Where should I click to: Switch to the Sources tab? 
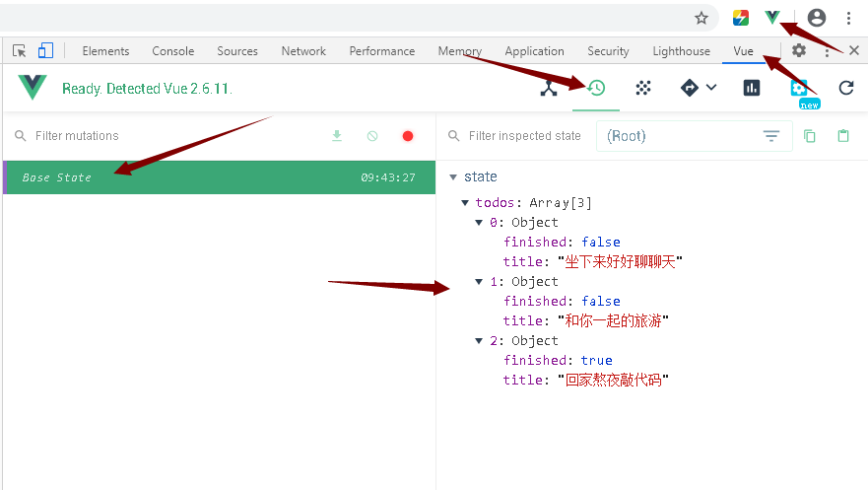coord(237,51)
